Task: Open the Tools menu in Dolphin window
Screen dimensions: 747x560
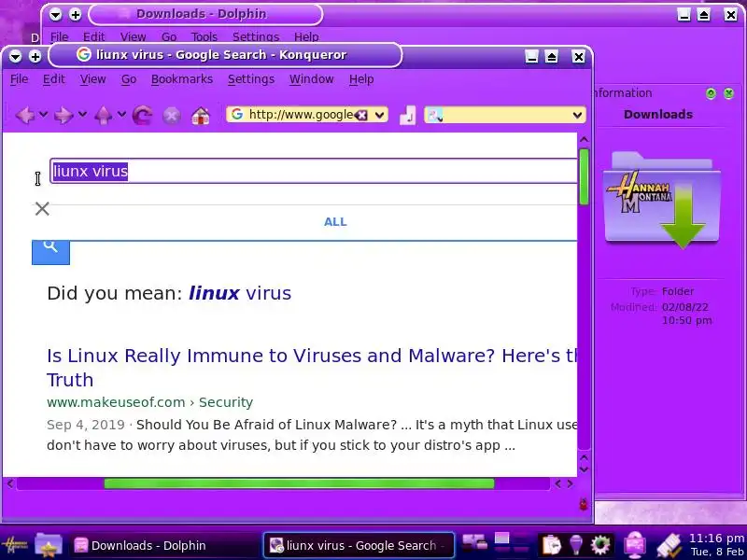Action: click(x=204, y=36)
